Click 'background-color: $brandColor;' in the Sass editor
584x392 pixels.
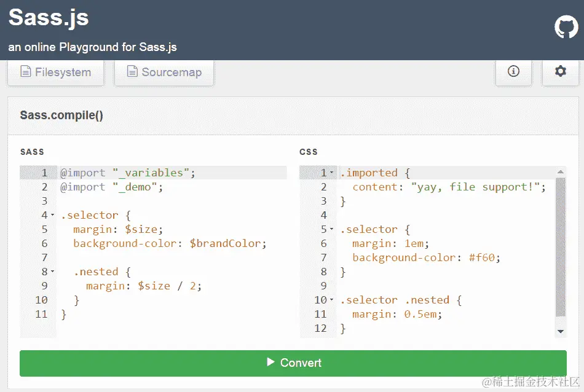click(x=170, y=243)
